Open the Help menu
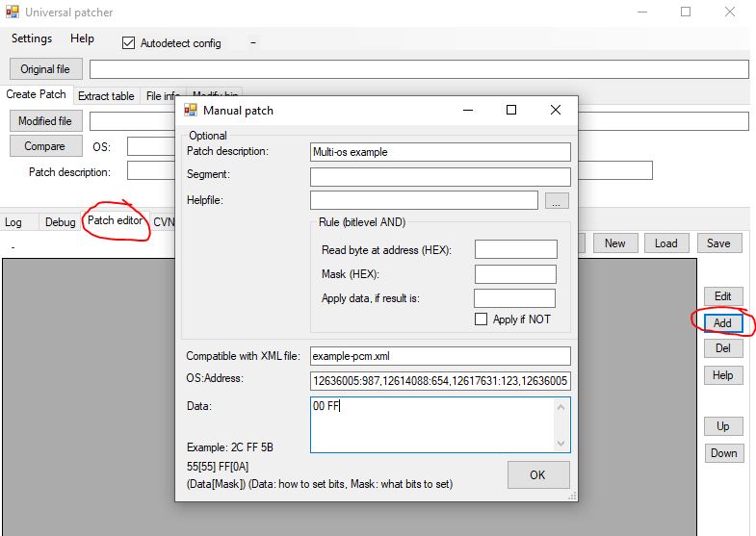The height and width of the screenshot is (536, 756). 82,38
